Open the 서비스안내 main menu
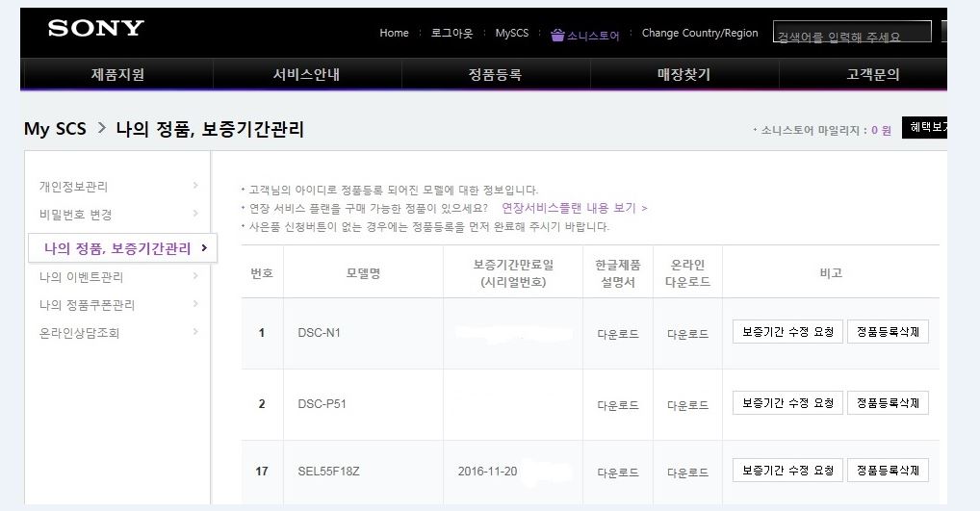Viewport: 980px width, 511px height. click(x=306, y=74)
